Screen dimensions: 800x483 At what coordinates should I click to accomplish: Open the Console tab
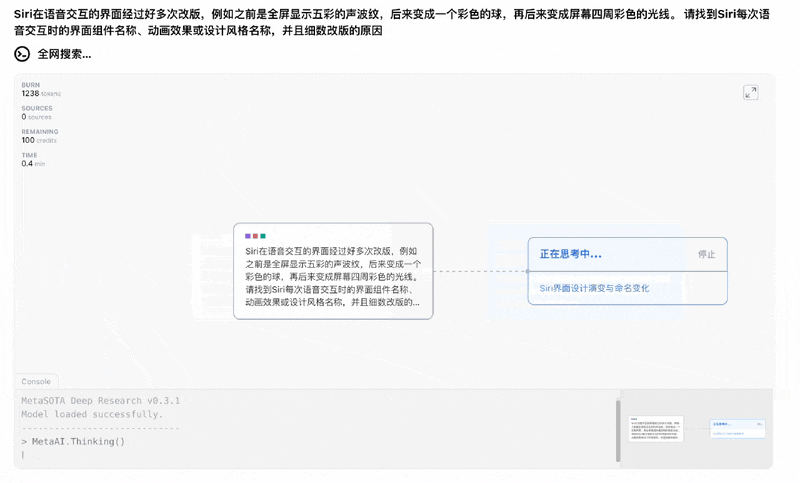(x=36, y=381)
